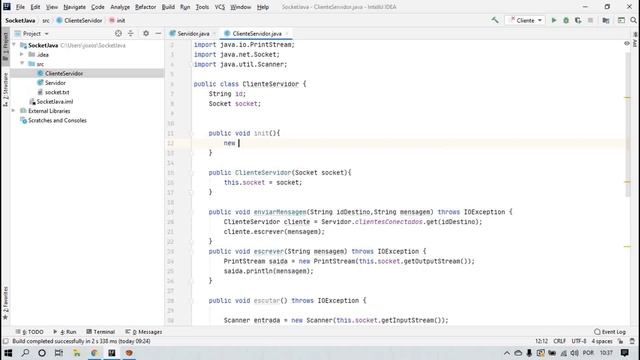Viewport: 640px width, 360px height.
Task: Run with coverage icon
Action: click(578, 20)
